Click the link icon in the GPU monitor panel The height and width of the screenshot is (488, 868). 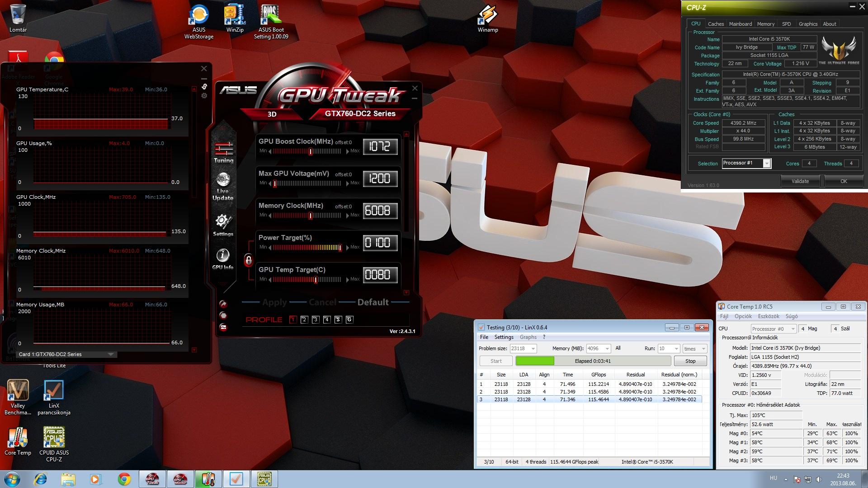204,86
